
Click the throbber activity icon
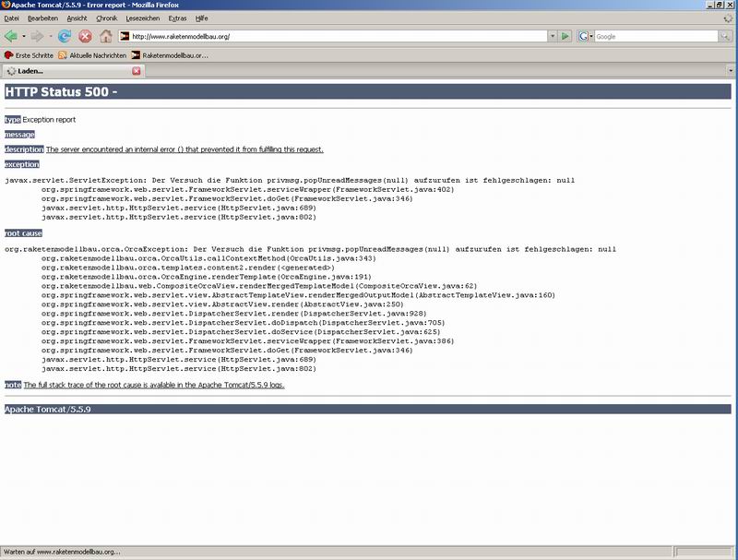[728, 18]
